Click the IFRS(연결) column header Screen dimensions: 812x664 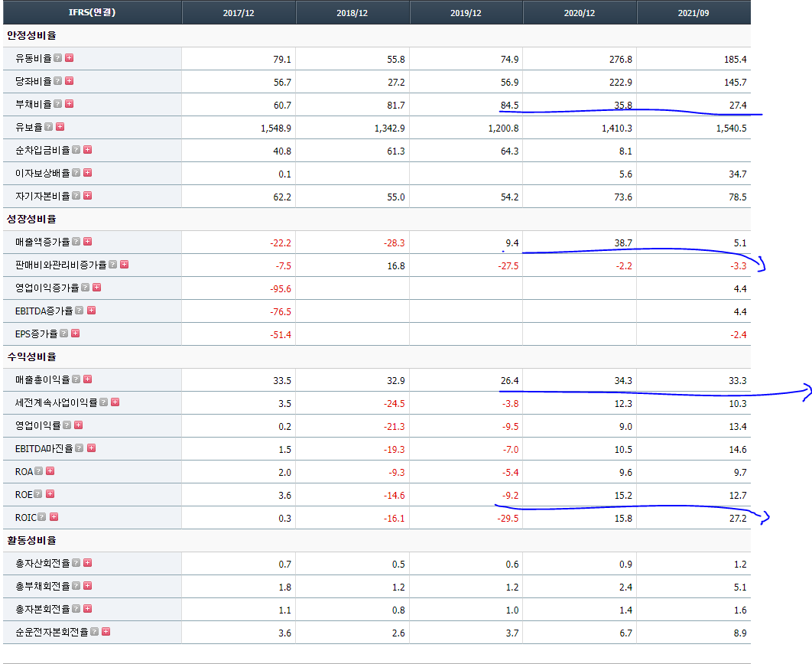pyautogui.click(x=93, y=12)
